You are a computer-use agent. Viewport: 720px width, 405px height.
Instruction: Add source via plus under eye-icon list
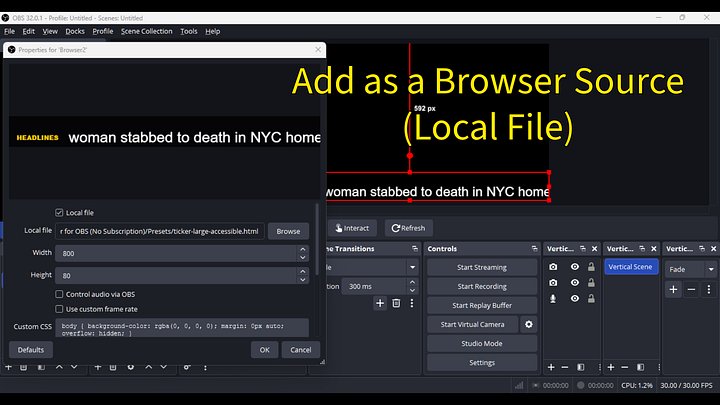pyautogui.click(x=551, y=367)
